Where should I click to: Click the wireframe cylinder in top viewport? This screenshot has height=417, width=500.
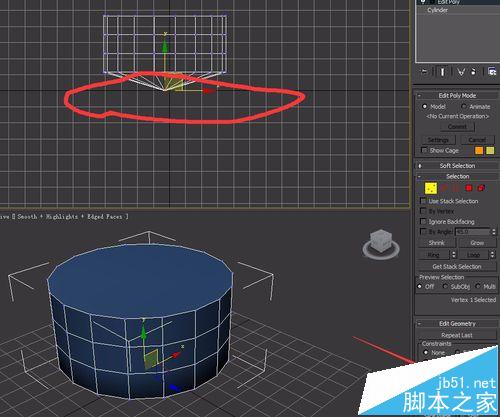click(x=165, y=44)
